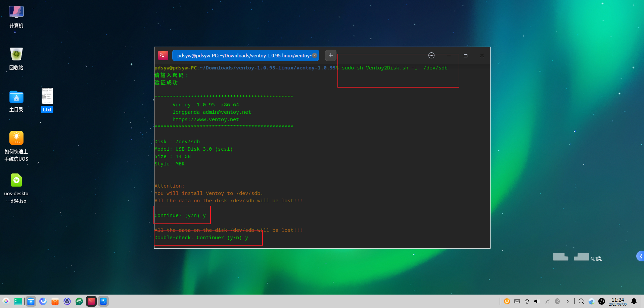644x308 pixels.
Task: Open the 计算机 desktop icon
Action: [x=16, y=17]
